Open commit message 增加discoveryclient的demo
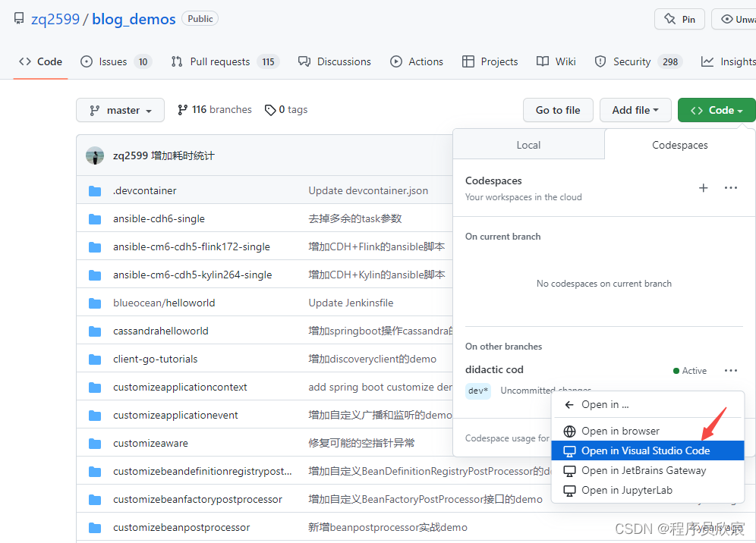756x543 pixels. (x=372, y=359)
